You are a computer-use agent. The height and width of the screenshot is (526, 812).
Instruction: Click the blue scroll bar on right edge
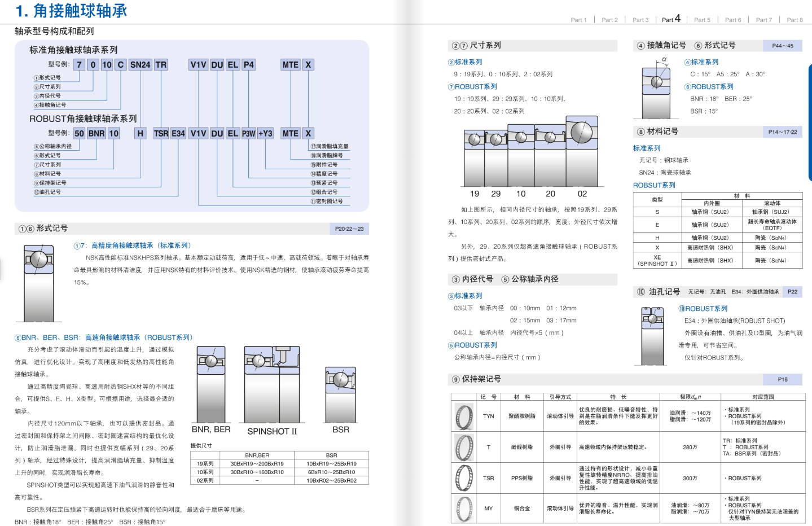pos(810,122)
